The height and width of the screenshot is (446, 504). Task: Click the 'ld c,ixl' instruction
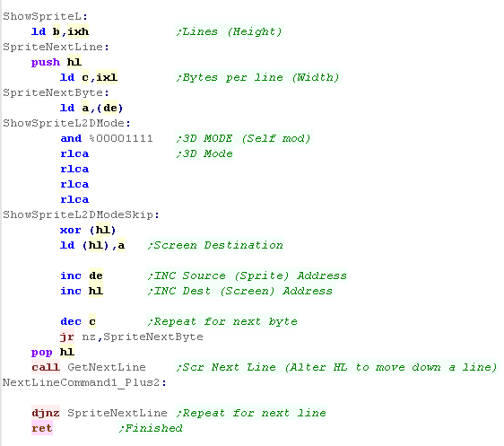[89, 77]
